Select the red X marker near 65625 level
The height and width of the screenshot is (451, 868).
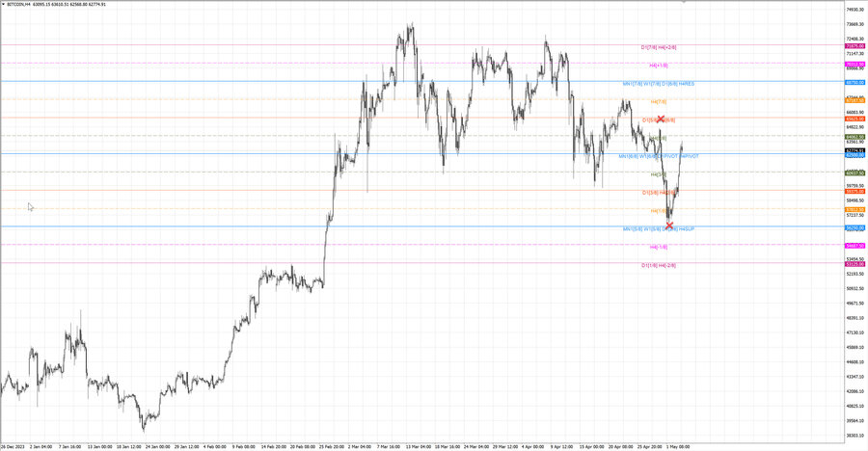(x=661, y=119)
